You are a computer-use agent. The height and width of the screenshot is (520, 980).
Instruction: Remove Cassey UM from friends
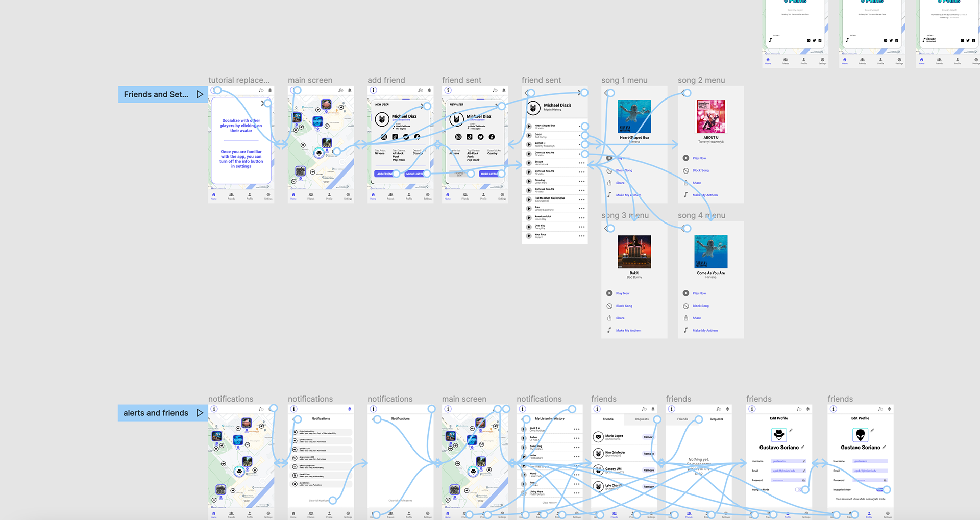[648, 470]
